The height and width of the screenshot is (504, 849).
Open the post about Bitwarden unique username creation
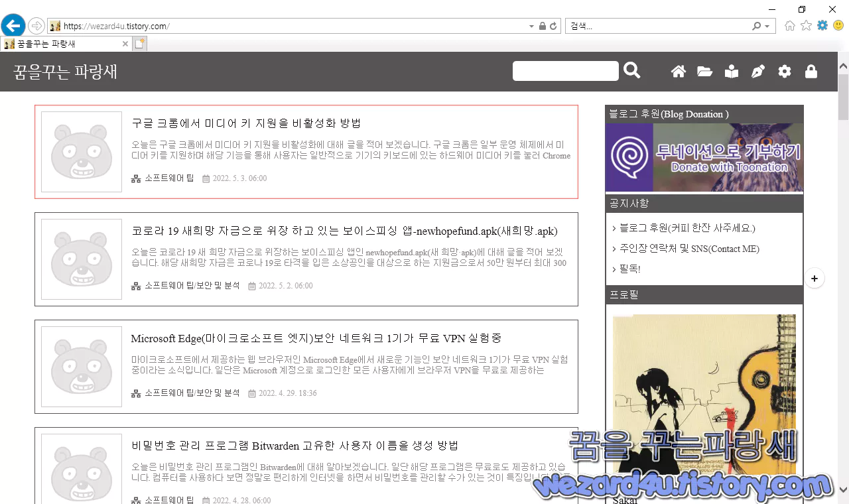point(294,445)
